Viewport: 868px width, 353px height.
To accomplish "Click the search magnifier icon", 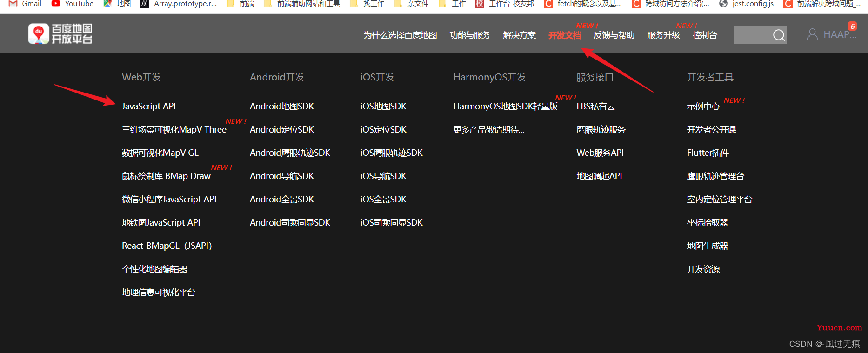I will point(779,35).
